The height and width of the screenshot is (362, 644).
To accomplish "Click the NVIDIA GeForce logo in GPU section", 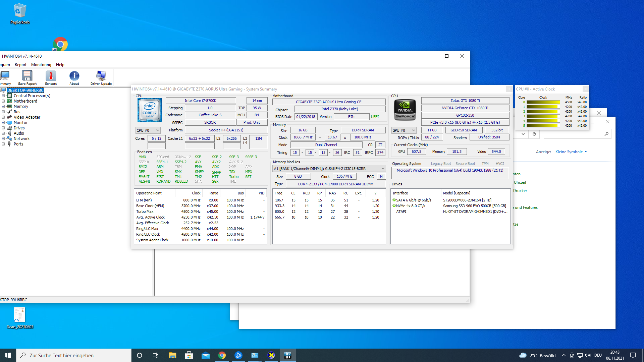I will pos(405,110).
